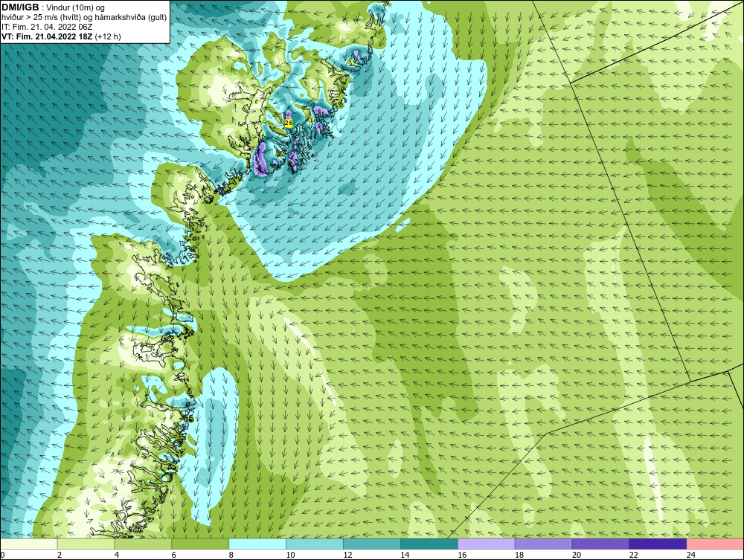Click the scale label '14'

click(x=405, y=555)
